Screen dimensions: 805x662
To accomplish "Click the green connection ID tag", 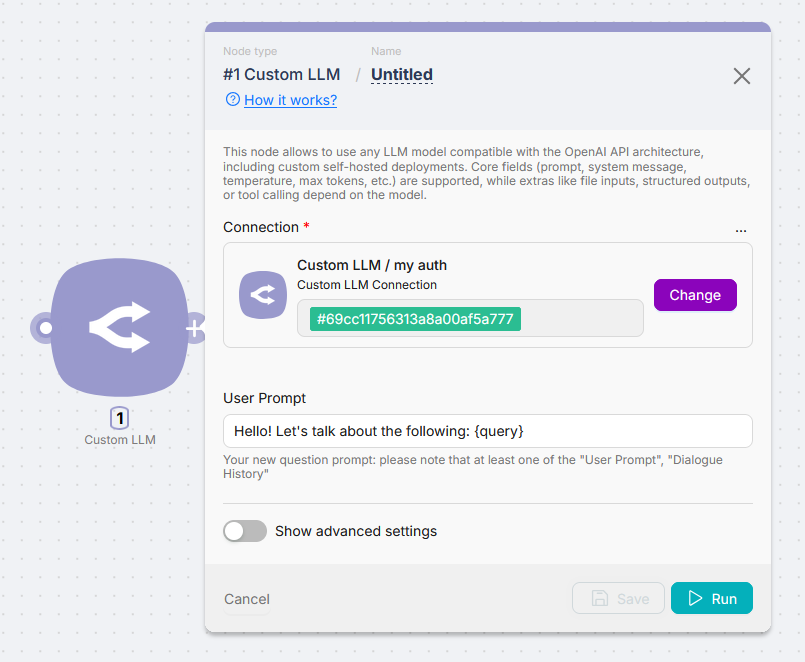I will point(415,319).
